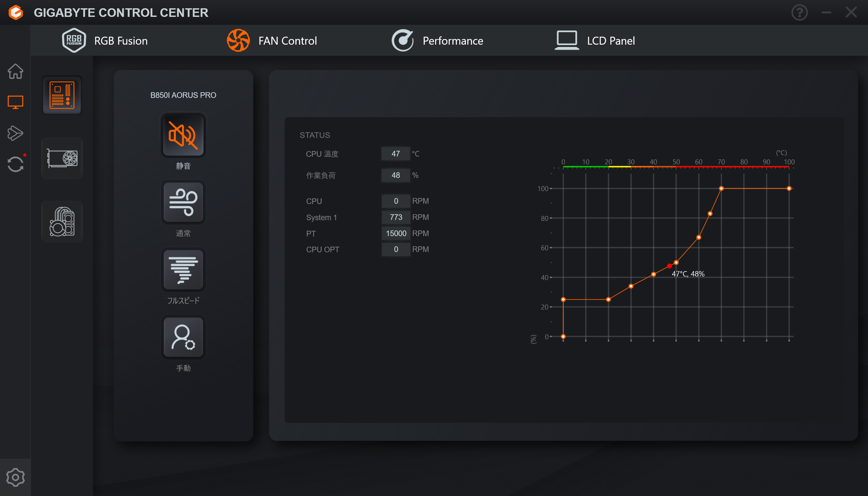Select the fan/cooler device icon
This screenshot has height=496, width=868.
[62, 222]
